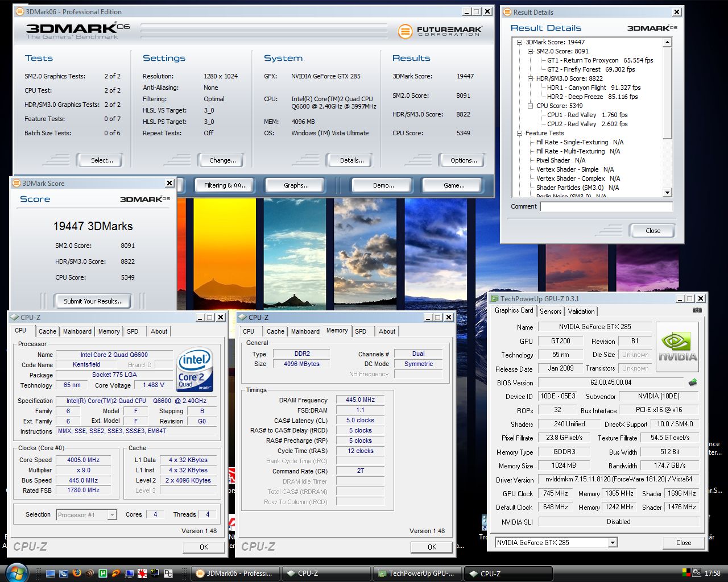Collapse the CPU Score tree node
728x582 pixels.
530,106
